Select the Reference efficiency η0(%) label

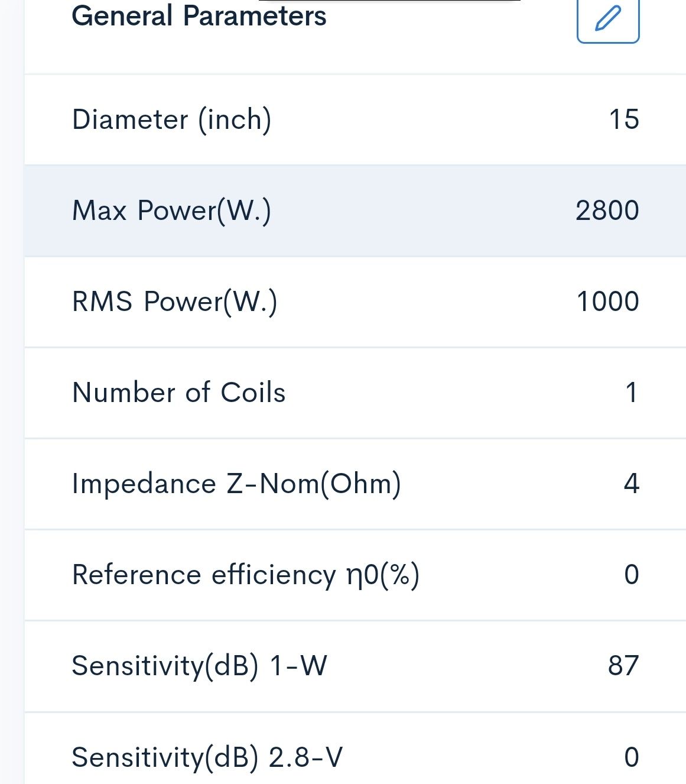pyautogui.click(x=246, y=575)
